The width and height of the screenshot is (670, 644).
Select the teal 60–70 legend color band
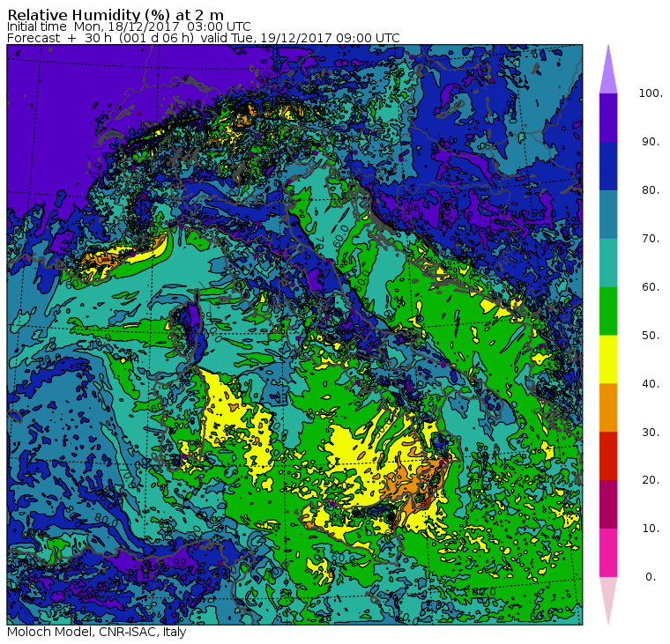pos(608,263)
